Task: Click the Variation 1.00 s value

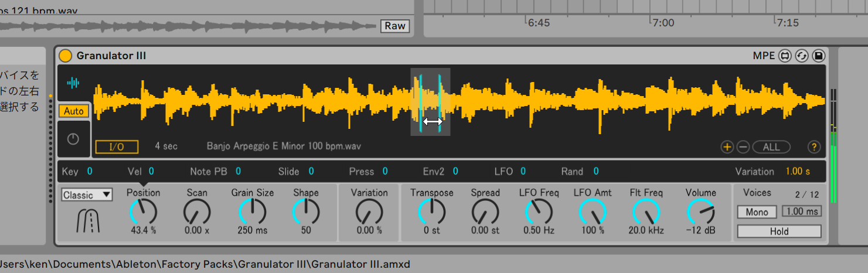Action: click(798, 172)
